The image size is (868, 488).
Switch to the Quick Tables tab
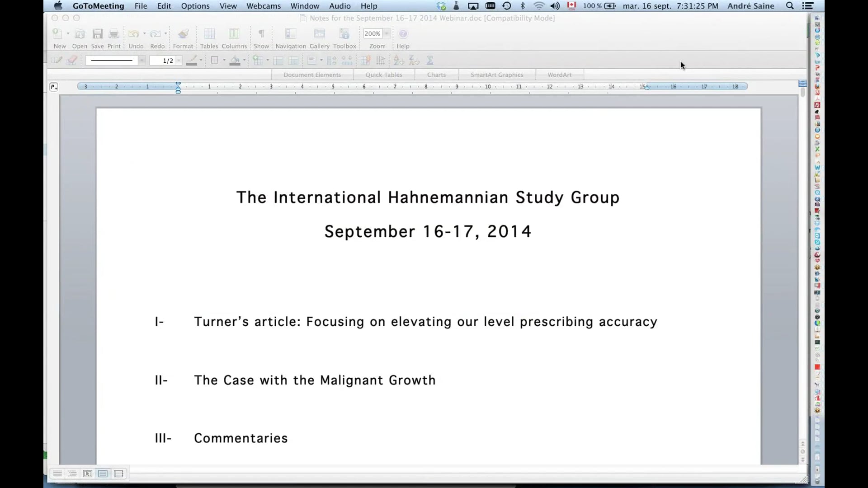tap(384, 74)
